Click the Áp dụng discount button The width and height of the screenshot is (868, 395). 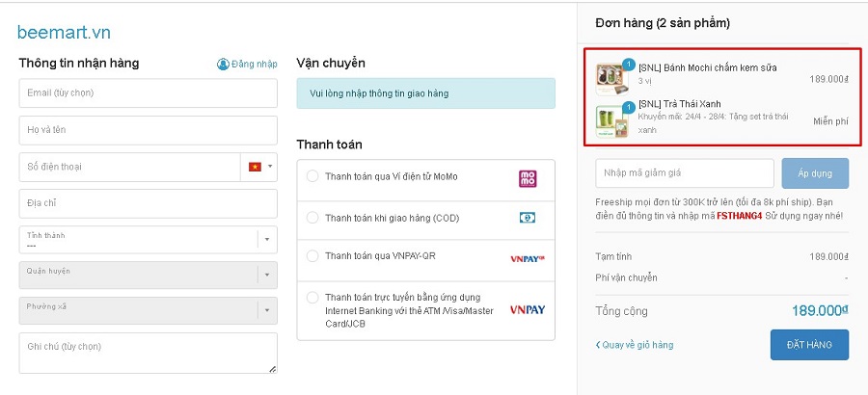click(815, 173)
